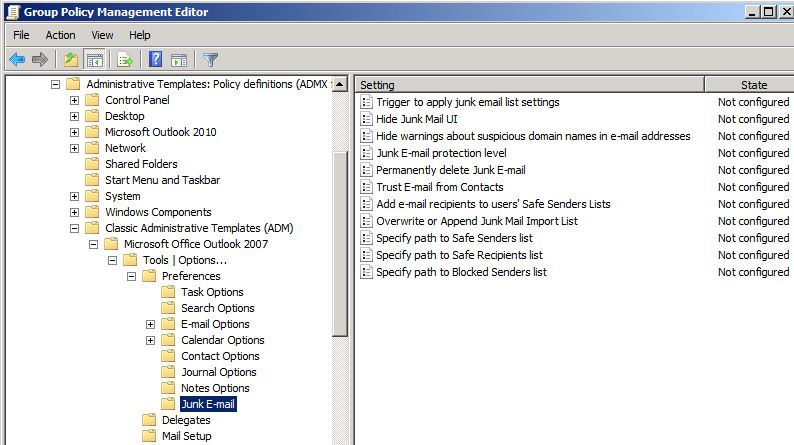The image size is (794, 445).
Task: Open the View menu
Action: tap(102, 35)
